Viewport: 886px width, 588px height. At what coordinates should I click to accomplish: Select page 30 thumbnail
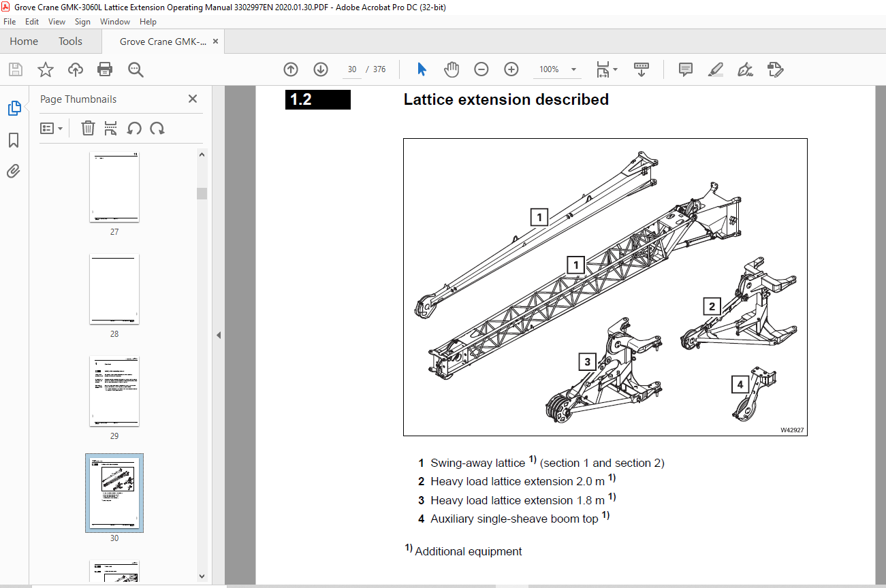pos(114,493)
